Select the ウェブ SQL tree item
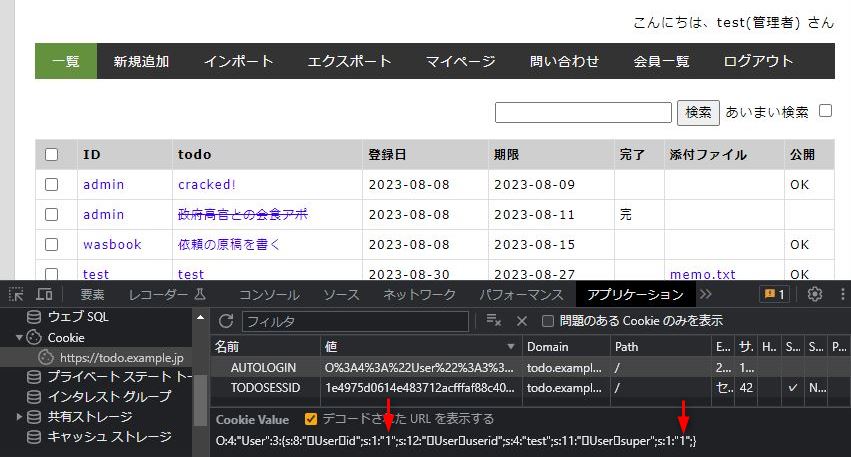851x457 pixels. 78,316
